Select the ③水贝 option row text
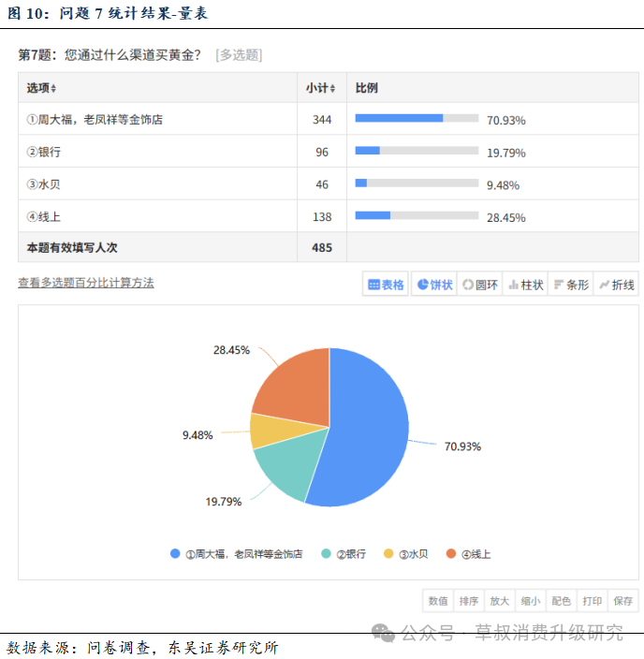644x659 pixels. coord(44,184)
